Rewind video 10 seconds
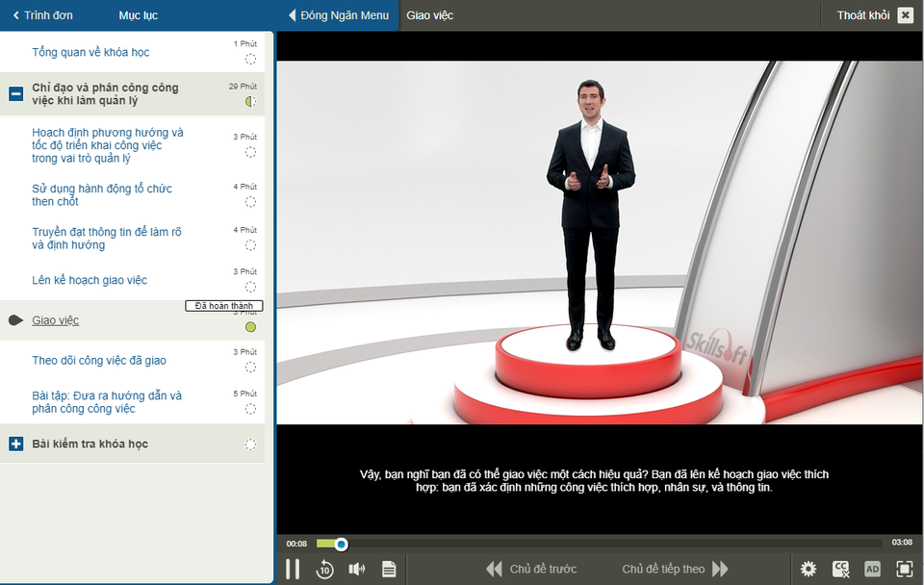Viewport: 924px width, 585px height. click(x=325, y=569)
